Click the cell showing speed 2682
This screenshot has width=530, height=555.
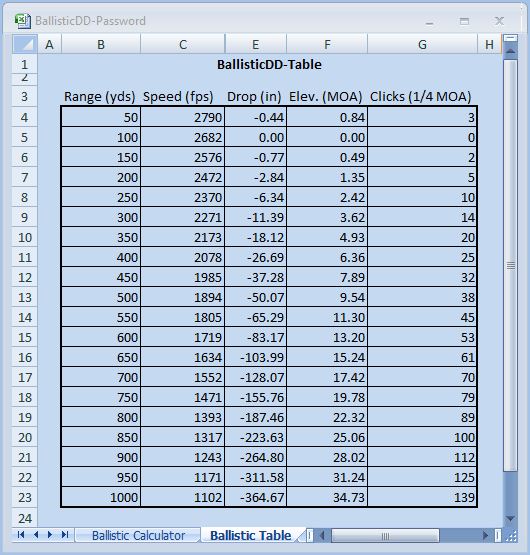(x=183, y=137)
